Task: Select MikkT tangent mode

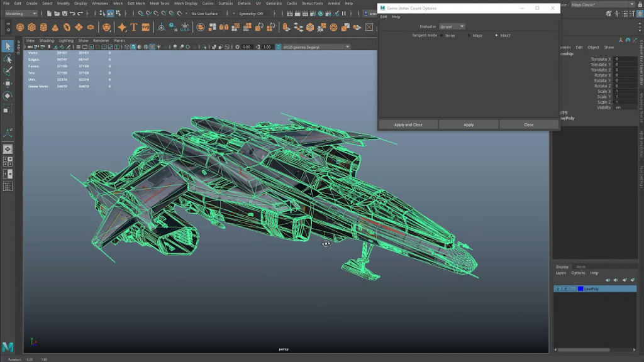Action: tap(496, 36)
